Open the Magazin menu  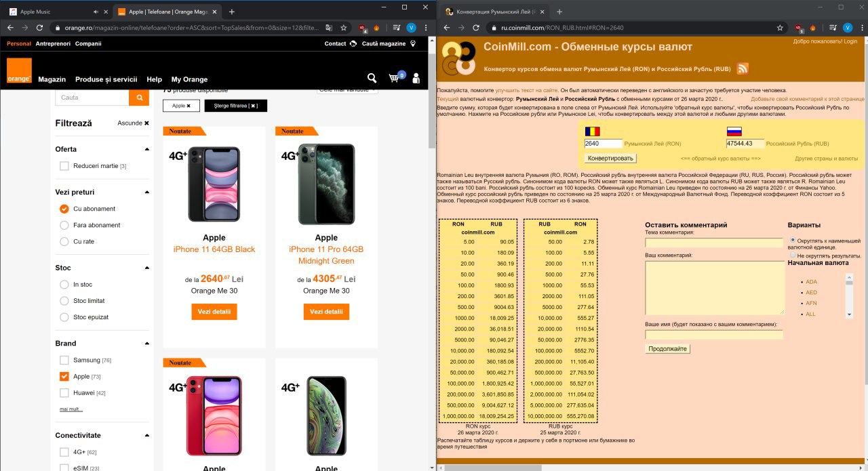click(52, 79)
